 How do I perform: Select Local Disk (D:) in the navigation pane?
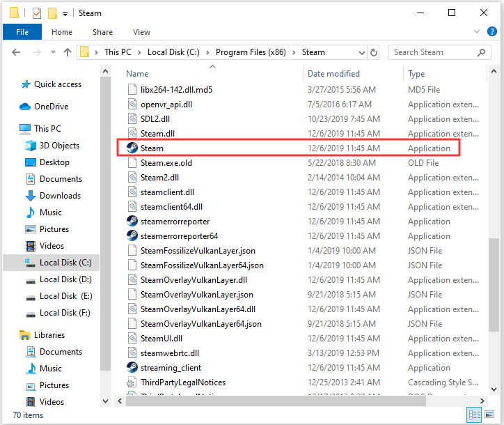point(65,279)
